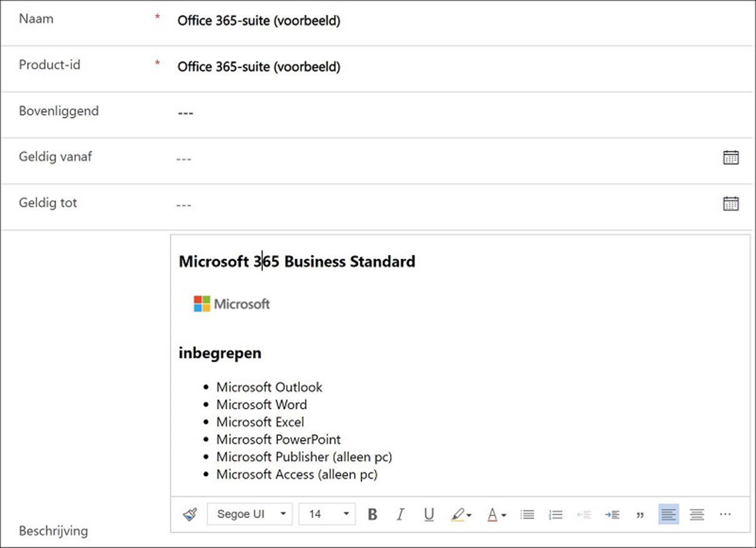Click the heading Microsoft 365 Business Standard

(x=297, y=261)
